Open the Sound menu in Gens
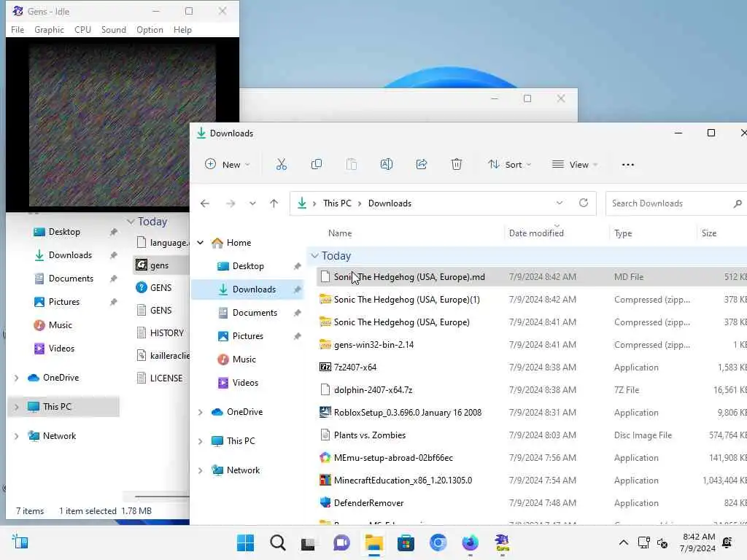 (113, 29)
